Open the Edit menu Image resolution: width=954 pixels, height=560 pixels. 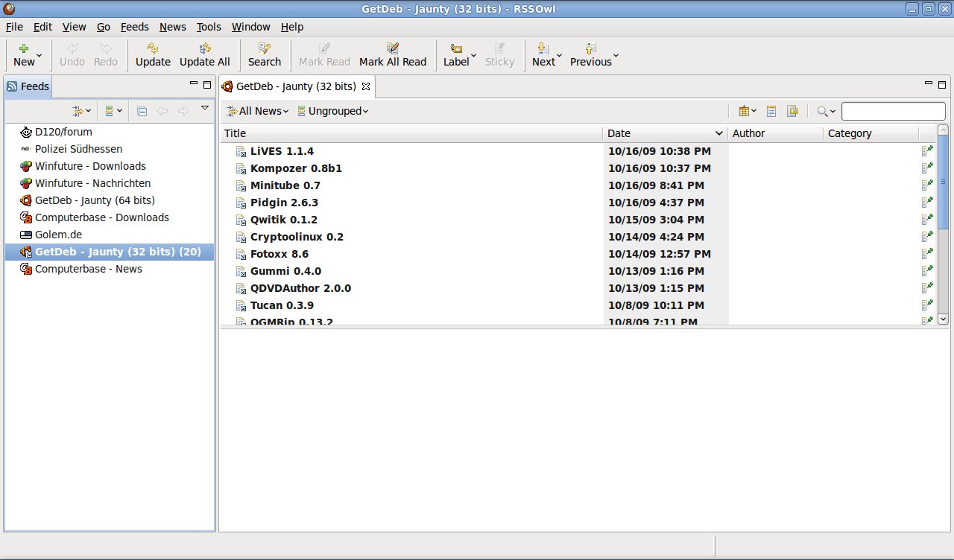pyautogui.click(x=42, y=27)
